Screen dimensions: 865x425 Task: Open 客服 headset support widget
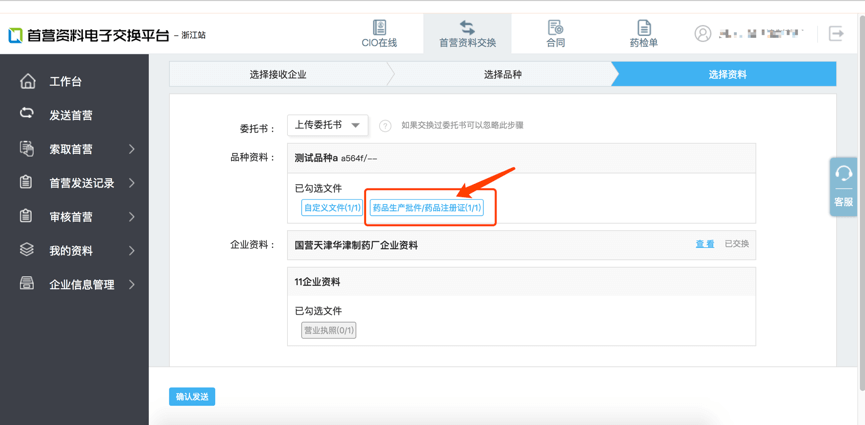click(x=843, y=187)
